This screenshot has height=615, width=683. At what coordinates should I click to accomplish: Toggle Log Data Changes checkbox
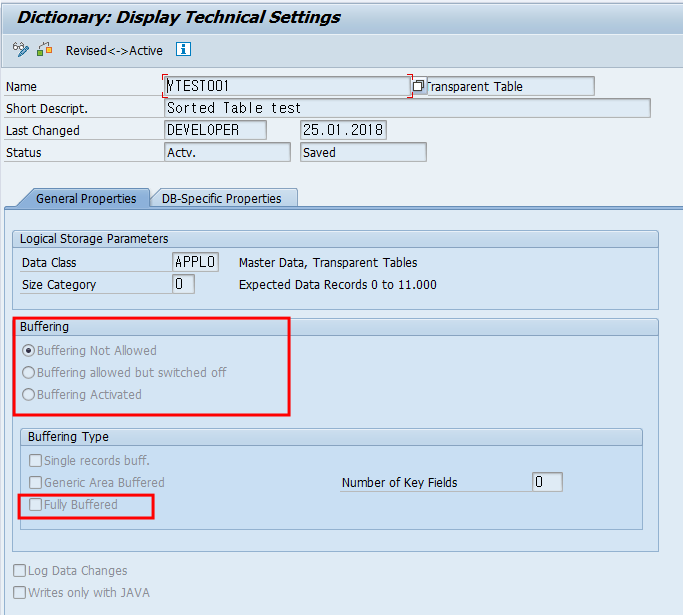pos(20,571)
